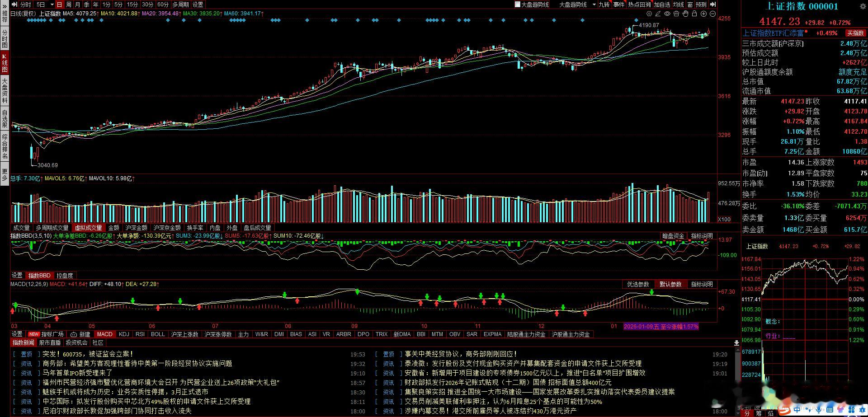
Task: Click the 事件 button
Action: pos(619,5)
